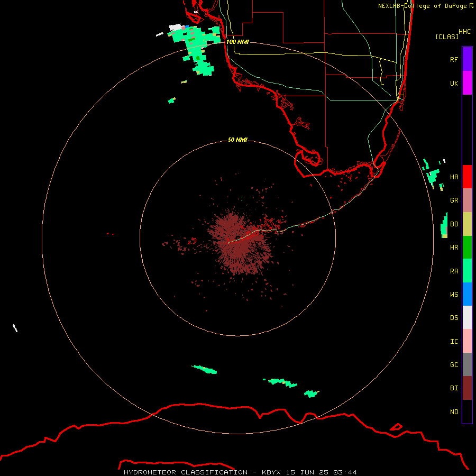Image resolution: width=476 pixels, height=476 pixels.
Task: Select the BD big drops swatch
Action: [467, 224]
